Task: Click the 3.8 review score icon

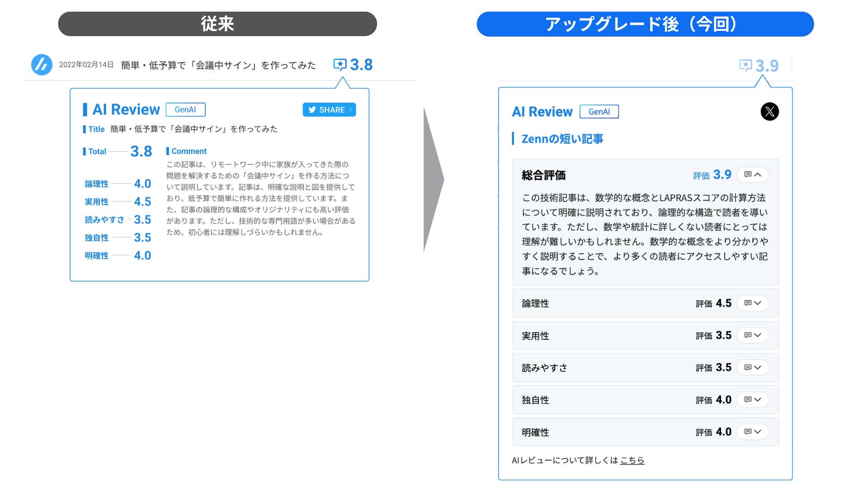Action: click(340, 65)
